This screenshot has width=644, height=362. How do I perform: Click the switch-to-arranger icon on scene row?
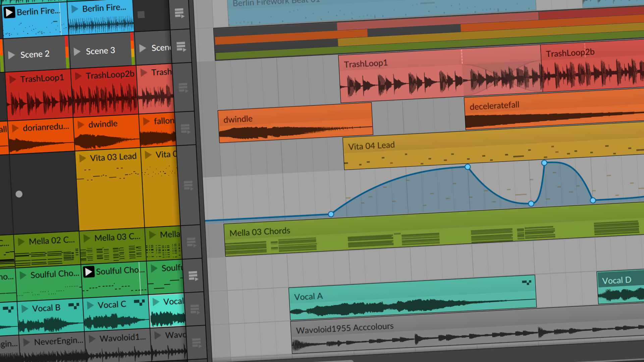pos(181,47)
